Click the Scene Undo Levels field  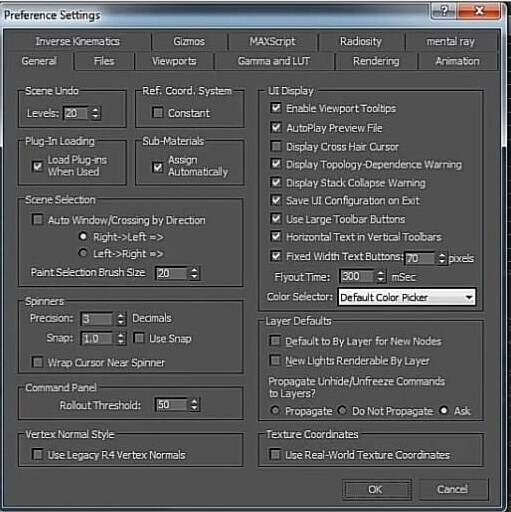point(76,113)
